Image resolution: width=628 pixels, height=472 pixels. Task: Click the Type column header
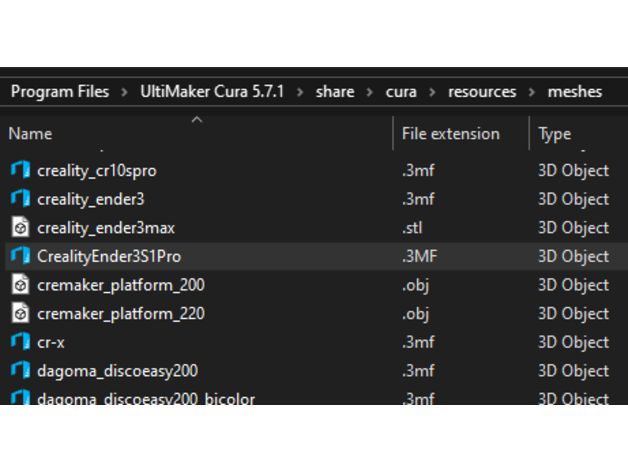coord(555,134)
